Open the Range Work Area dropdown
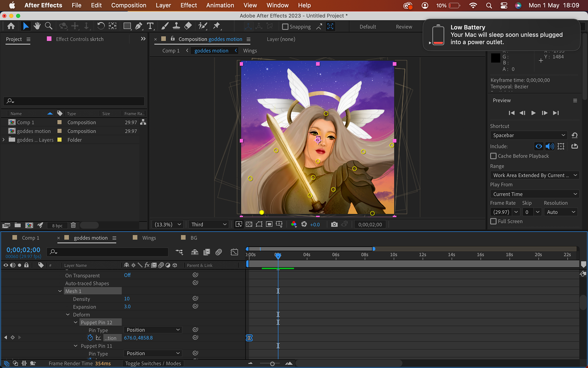588x368 pixels. (535, 175)
